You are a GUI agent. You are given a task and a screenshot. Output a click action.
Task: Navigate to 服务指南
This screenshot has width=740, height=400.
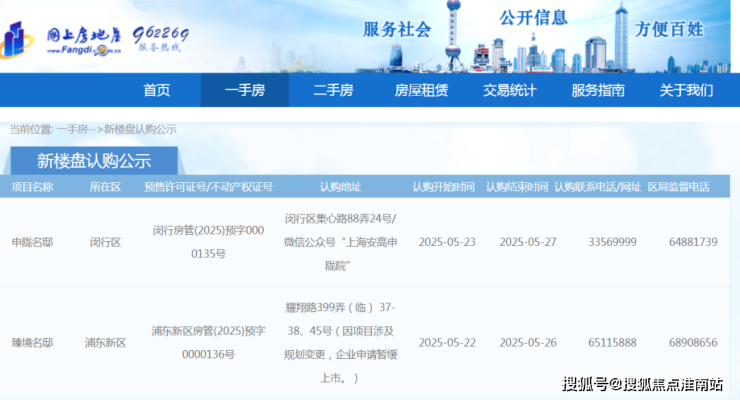598,90
